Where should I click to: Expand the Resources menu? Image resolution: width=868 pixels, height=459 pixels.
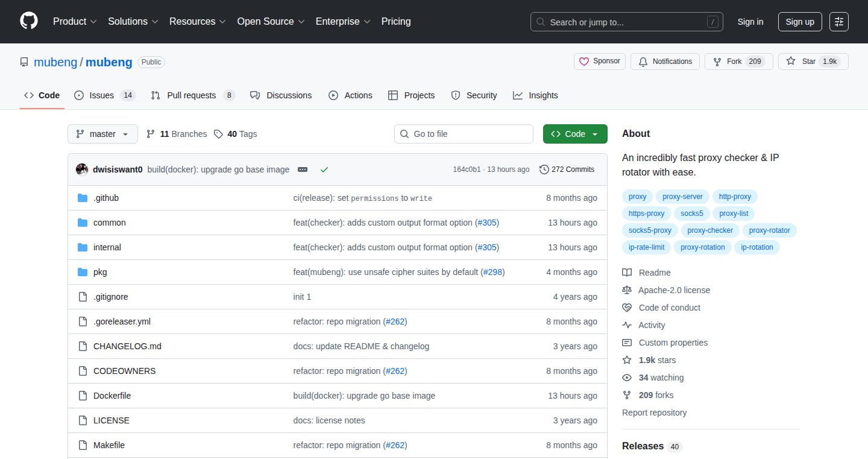[x=198, y=22]
